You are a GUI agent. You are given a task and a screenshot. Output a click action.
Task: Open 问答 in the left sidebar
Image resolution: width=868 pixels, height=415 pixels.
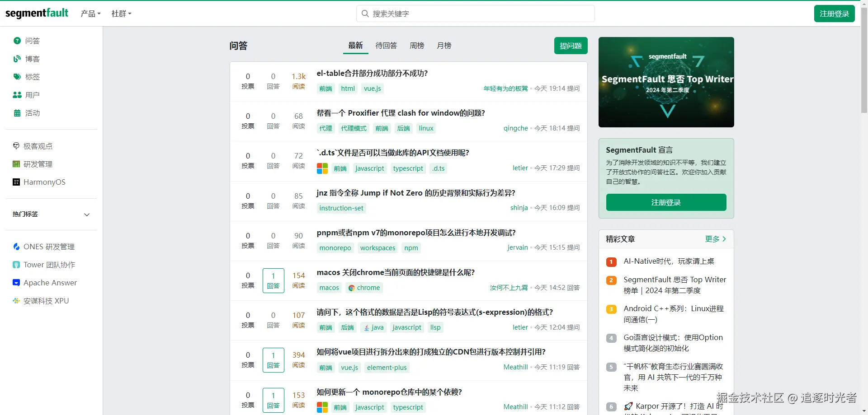pyautogui.click(x=33, y=41)
